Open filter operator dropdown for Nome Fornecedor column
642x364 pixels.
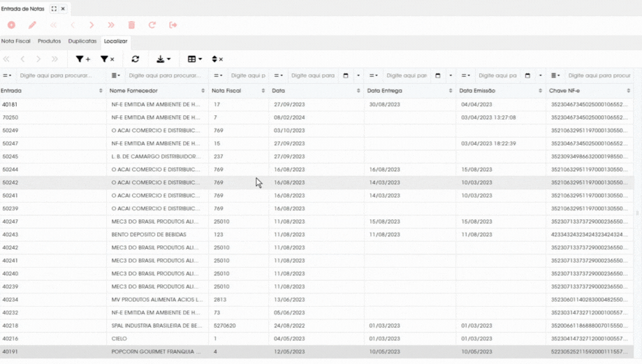[116, 75]
